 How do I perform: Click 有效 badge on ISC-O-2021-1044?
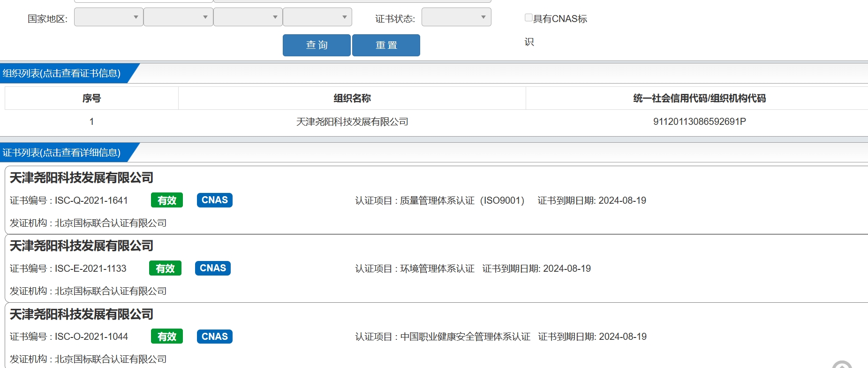coord(167,337)
